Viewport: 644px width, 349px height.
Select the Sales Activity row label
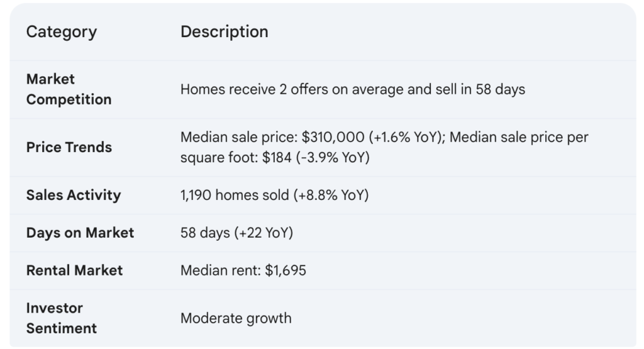(x=74, y=195)
